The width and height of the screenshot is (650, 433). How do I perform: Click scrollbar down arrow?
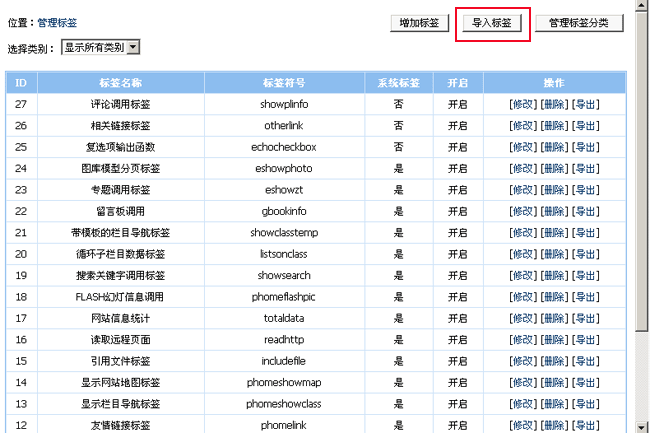click(x=642, y=426)
